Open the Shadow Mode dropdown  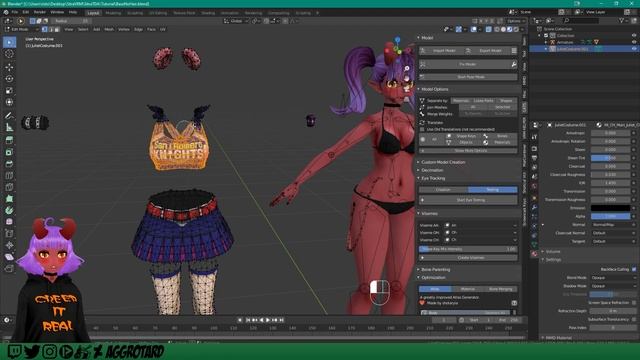tap(613, 286)
